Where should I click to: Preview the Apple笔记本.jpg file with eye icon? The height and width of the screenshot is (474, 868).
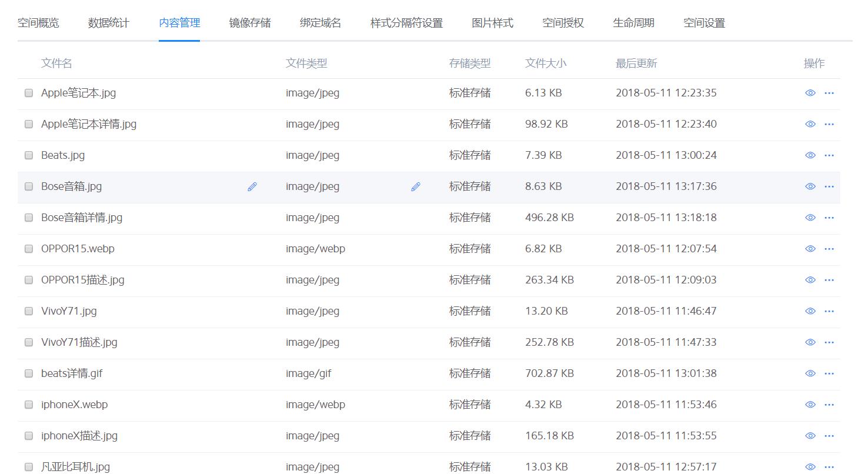pos(810,93)
